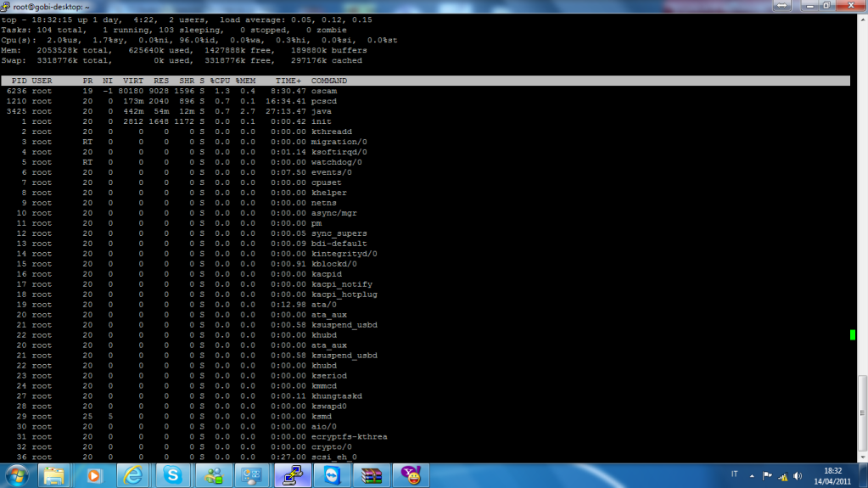
Task: Open the Windows Start menu
Action: coord(17,475)
